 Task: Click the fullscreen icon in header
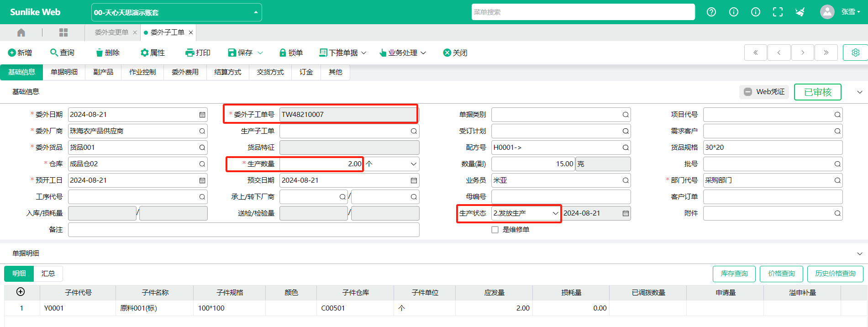(x=778, y=12)
